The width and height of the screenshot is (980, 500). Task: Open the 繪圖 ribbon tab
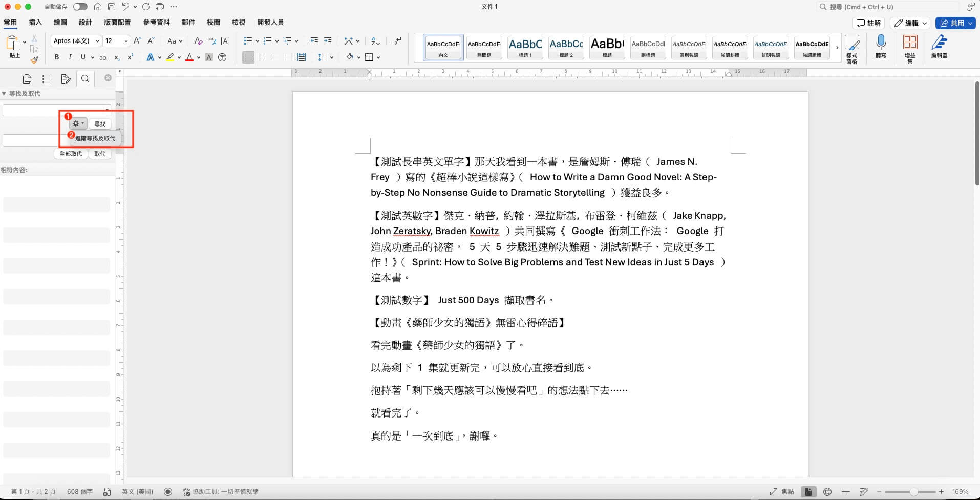pyautogui.click(x=60, y=22)
